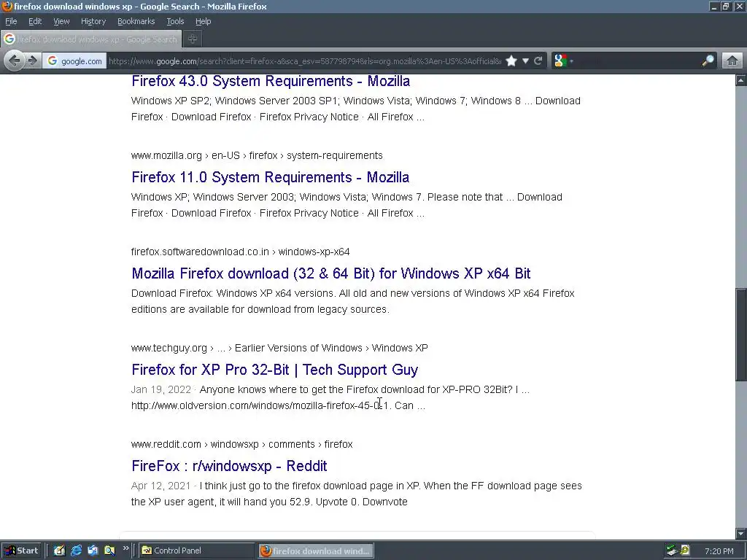The width and height of the screenshot is (747, 560).
Task: Open the History menu
Action: coord(93,21)
